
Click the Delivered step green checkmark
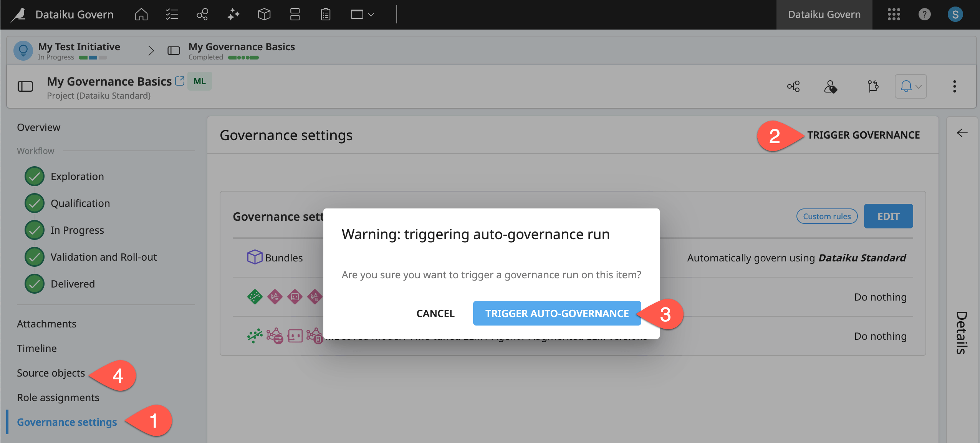[x=35, y=284]
